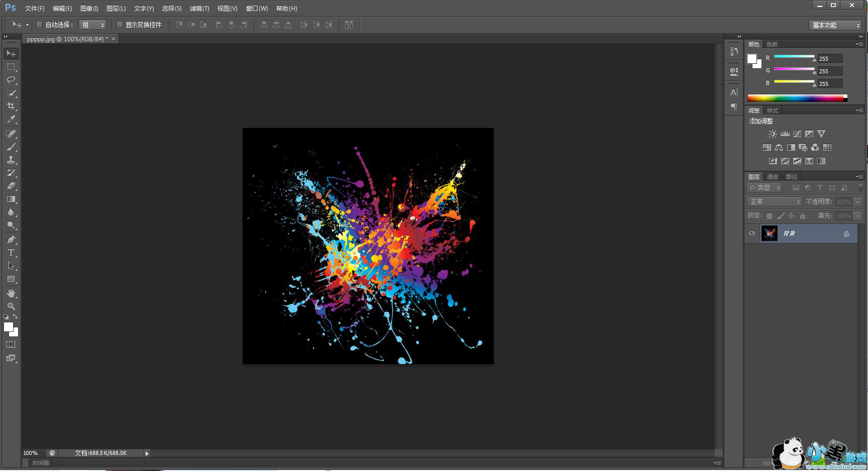This screenshot has height=471, width=868.
Task: Select the Hand tool
Action: point(11,293)
